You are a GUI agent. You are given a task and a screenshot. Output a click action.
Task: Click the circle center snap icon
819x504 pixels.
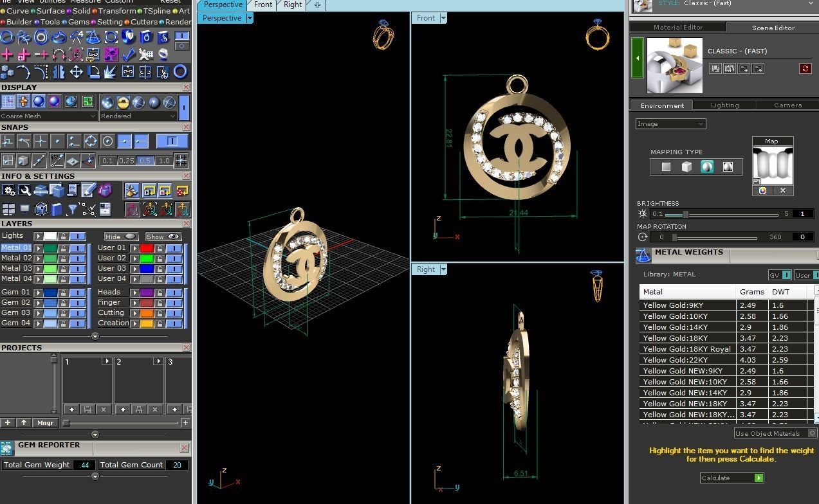107,141
